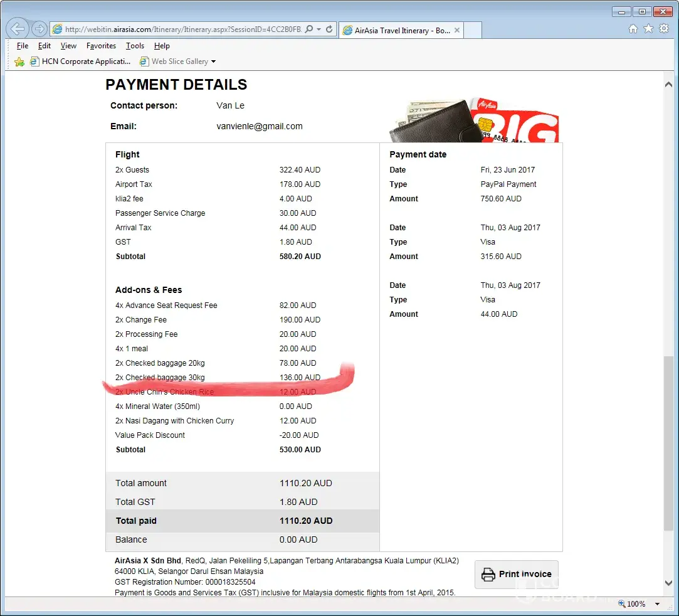Open the zoom level dropdown arrow
This screenshot has height=616, width=679.
click(657, 604)
